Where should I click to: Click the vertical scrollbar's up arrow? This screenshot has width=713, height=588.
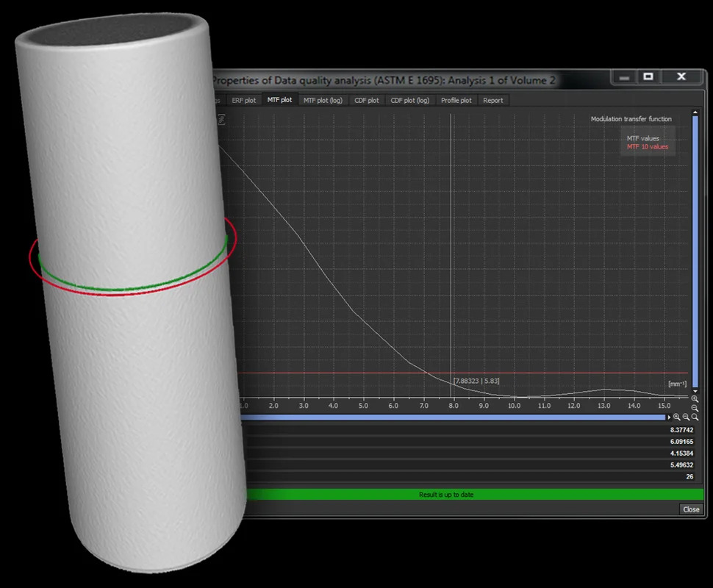pos(695,112)
